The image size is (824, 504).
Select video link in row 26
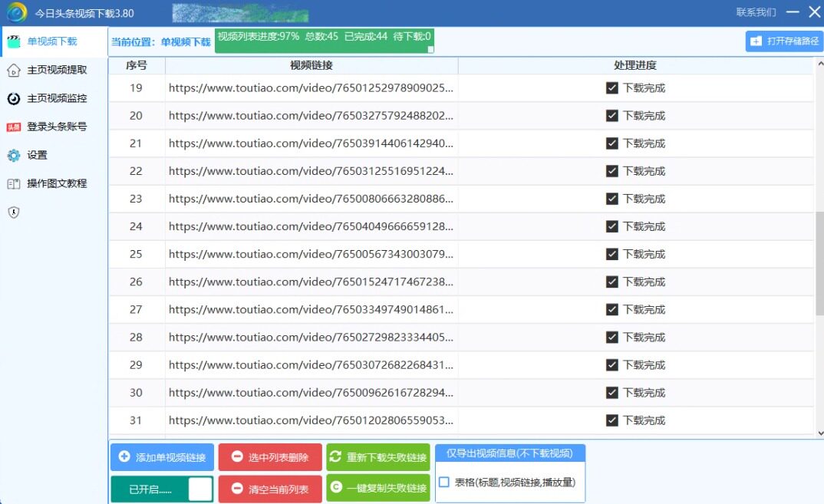[x=311, y=282]
